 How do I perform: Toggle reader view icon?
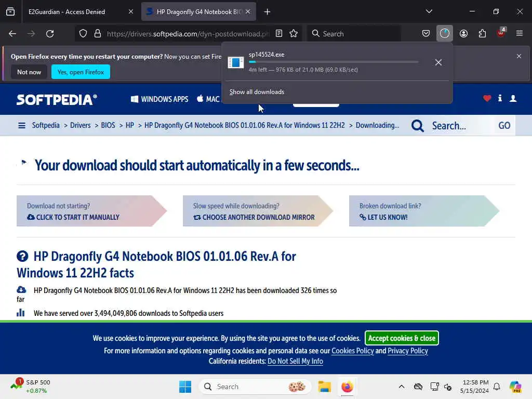point(279,34)
